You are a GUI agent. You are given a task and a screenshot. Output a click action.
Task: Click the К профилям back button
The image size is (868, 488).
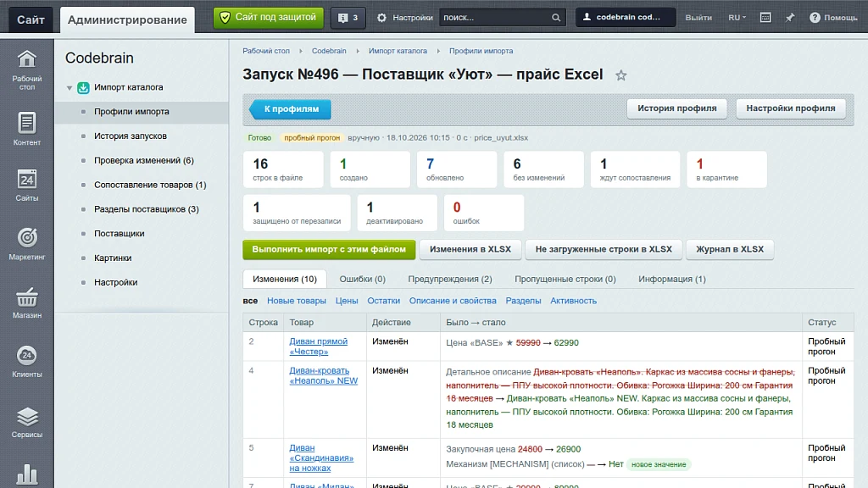click(x=291, y=109)
